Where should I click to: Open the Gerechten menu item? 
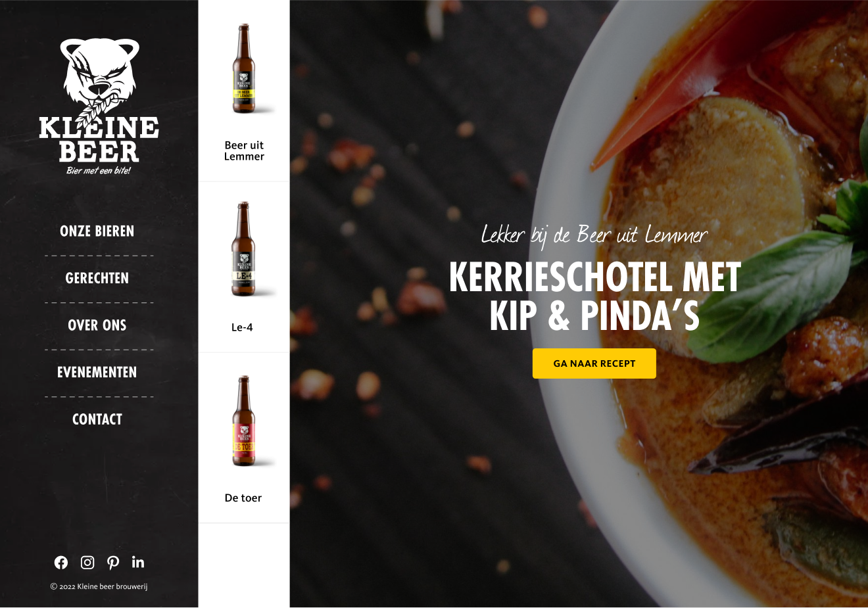[x=97, y=279]
